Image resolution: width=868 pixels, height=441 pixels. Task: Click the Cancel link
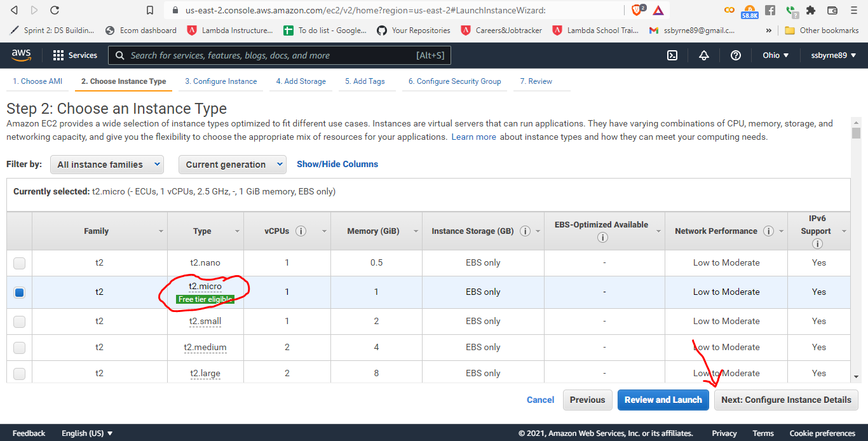540,400
